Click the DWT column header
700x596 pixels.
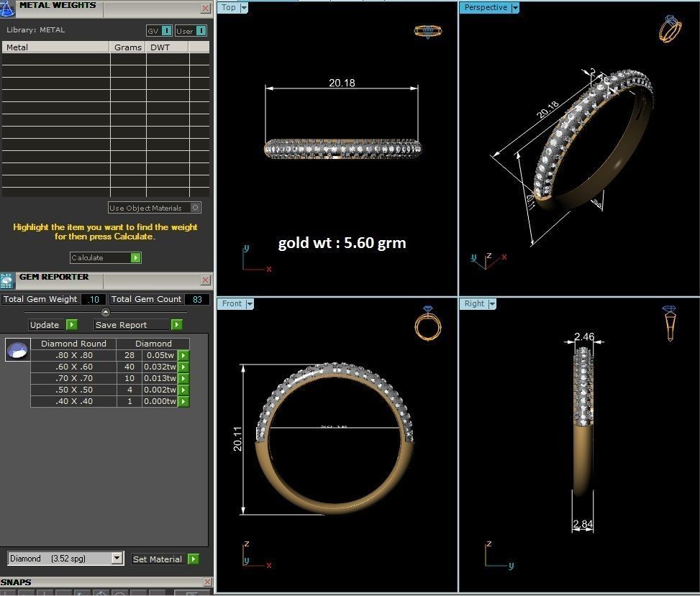[168, 47]
